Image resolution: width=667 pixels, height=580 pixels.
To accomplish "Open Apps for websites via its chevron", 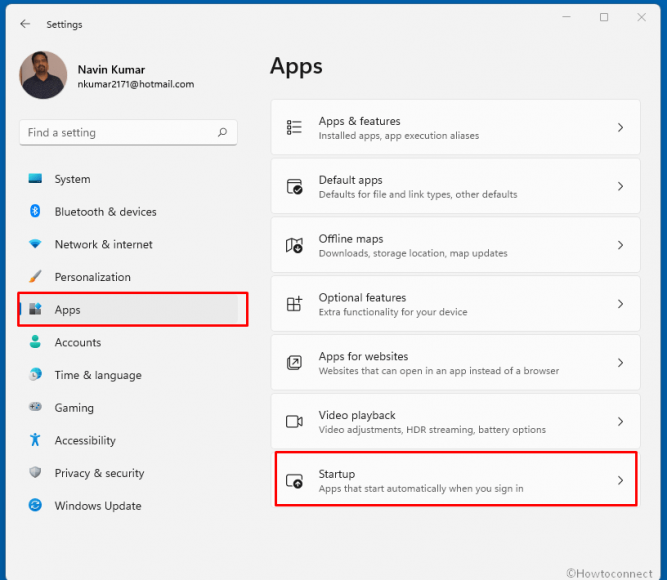I will click(620, 363).
